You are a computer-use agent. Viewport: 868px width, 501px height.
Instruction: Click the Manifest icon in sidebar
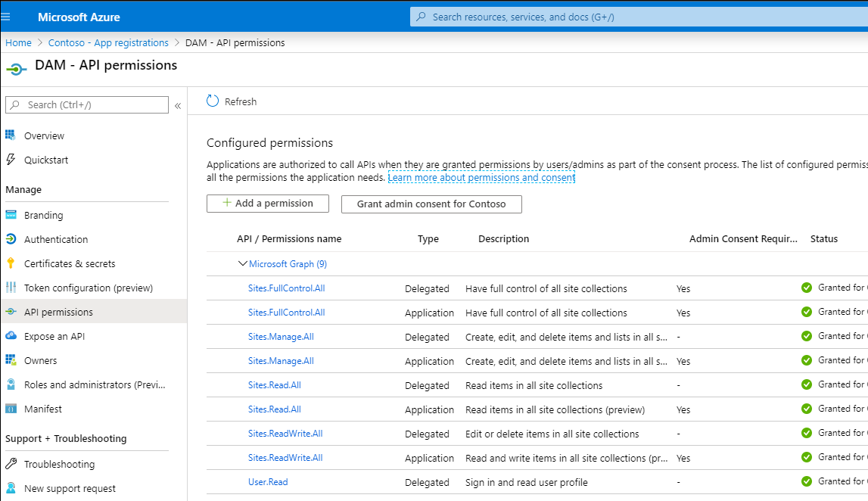[x=11, y=409]
